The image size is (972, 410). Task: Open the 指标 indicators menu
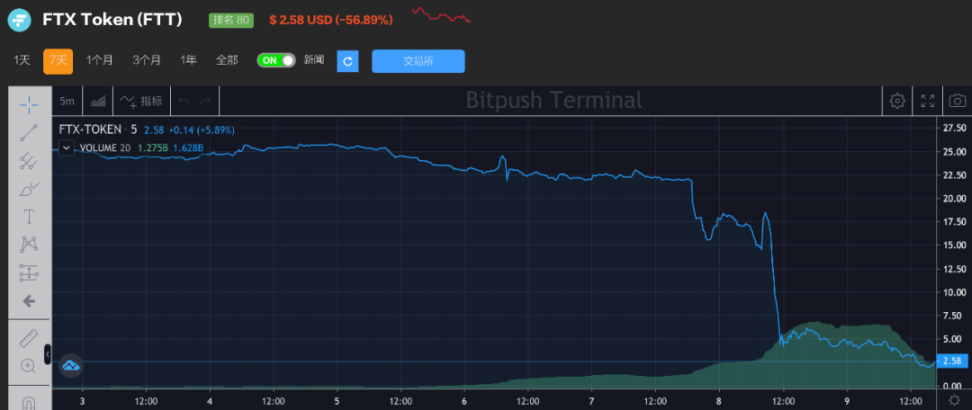pos(141,101)
